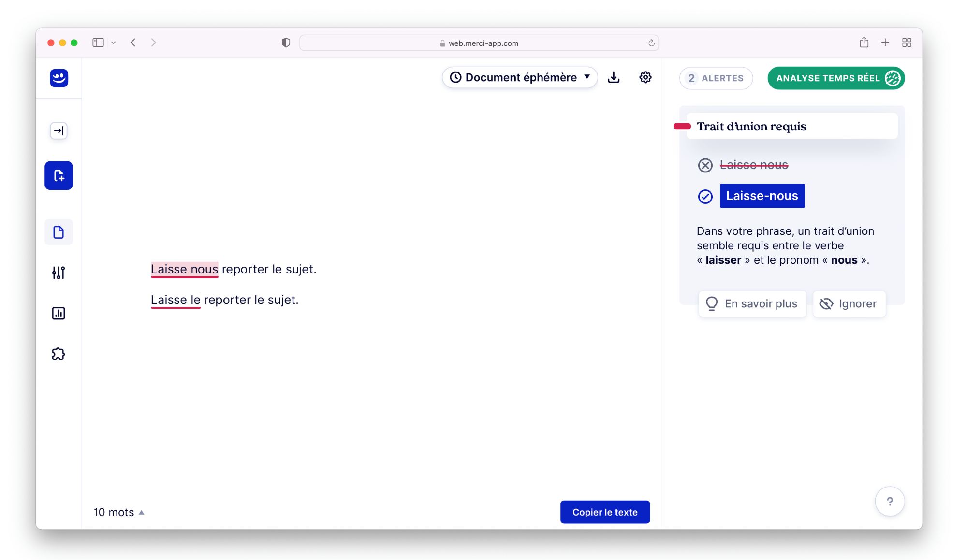Screen dimensions: 967x560
Task: Select the checkmark next to the Laisse-nous suggestion
Action: tap(705, 197)
